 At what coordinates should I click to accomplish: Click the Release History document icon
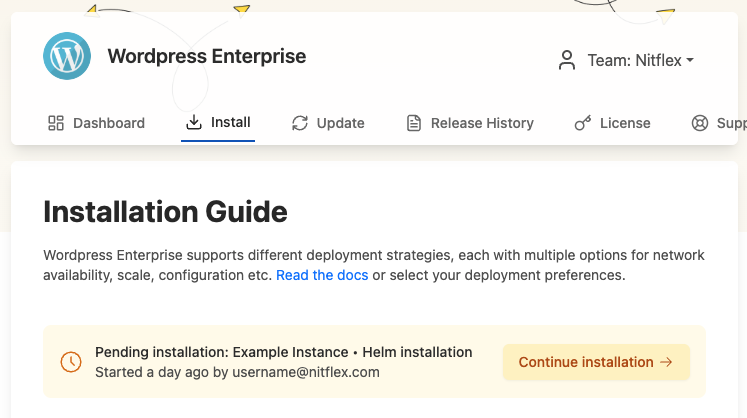pyautogui.click(x=413, y=123)
